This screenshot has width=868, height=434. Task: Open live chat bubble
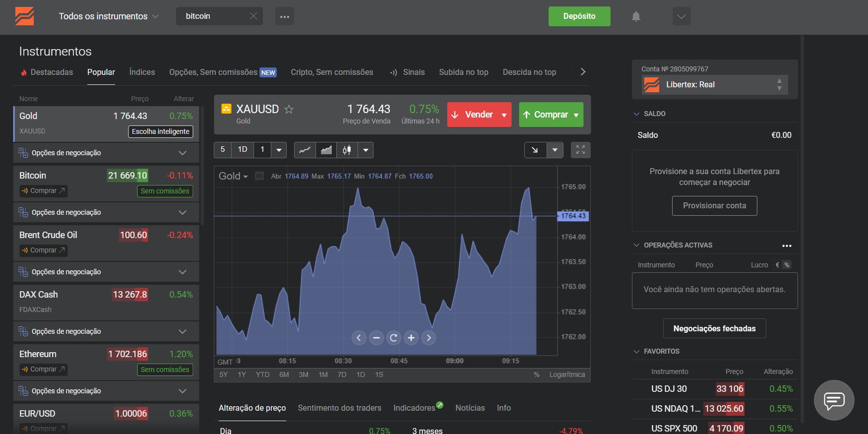pos(834,400)
